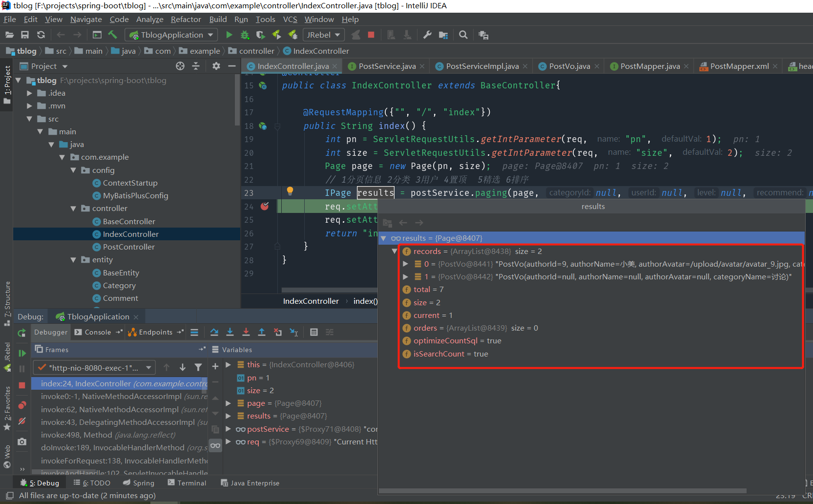Open project settings wrench icon
The height and width of the screenshot is (504, 813).
427,35
